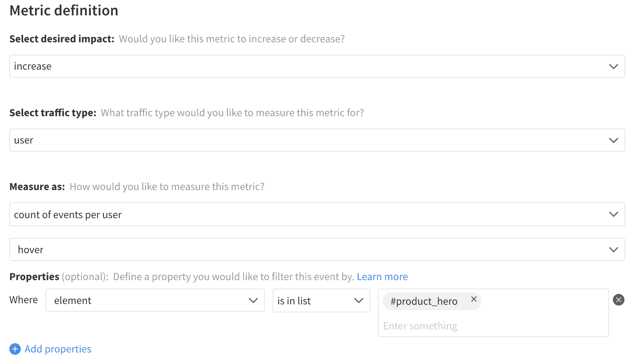This screenshot has width=636, height=364.
Task: Click the Properties label text
Action: click(34, 277)
